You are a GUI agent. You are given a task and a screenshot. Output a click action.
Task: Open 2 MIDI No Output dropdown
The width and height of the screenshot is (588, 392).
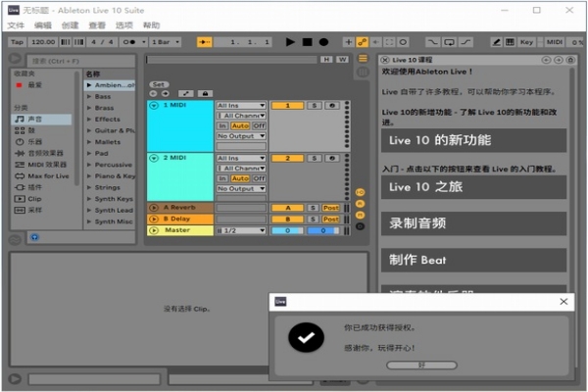pos(241,189)
